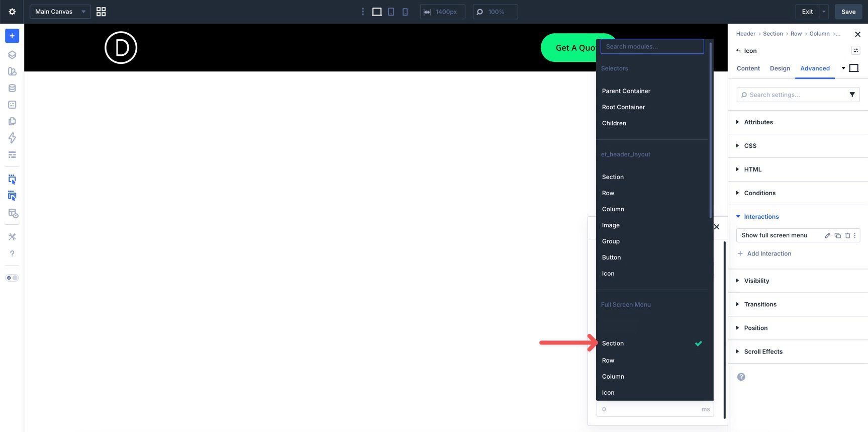Open the tools wrench-cross icon

coord(12,237)
